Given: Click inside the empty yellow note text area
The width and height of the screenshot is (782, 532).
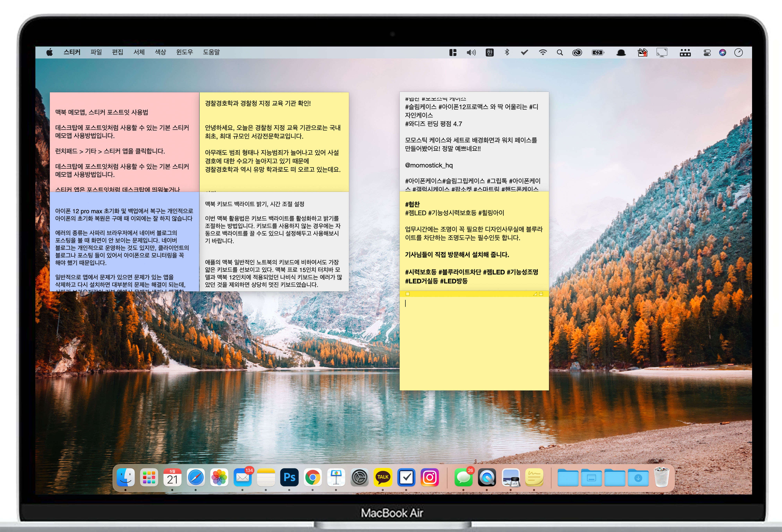Looking at the screenshot, I should point(474,343).
